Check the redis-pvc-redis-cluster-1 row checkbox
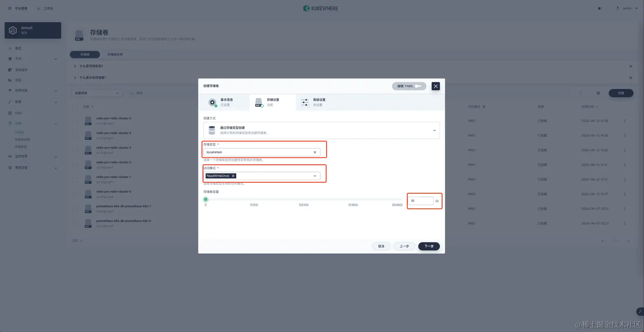This screenshot has height=332, width=644. point(75,180)
